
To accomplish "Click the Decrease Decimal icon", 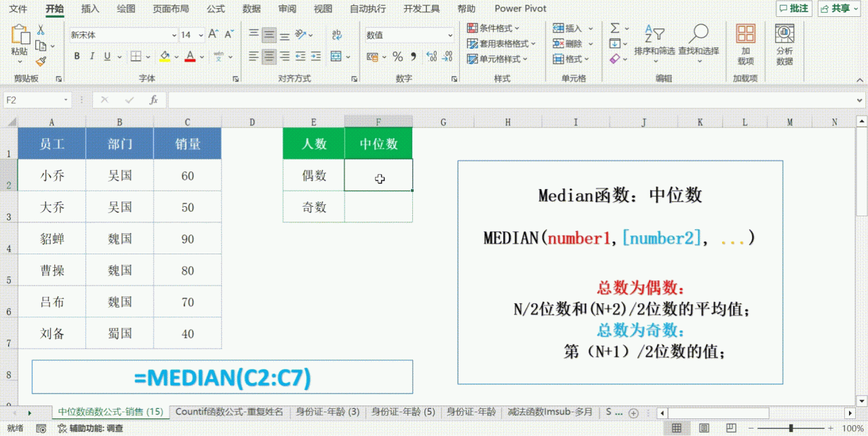I will coord(448,56).
